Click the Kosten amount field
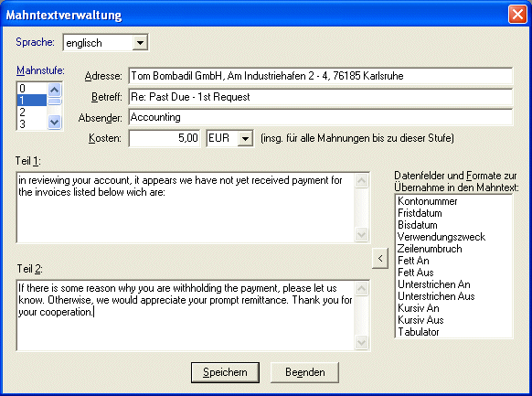The image size is (532, 396). [165, 138]
